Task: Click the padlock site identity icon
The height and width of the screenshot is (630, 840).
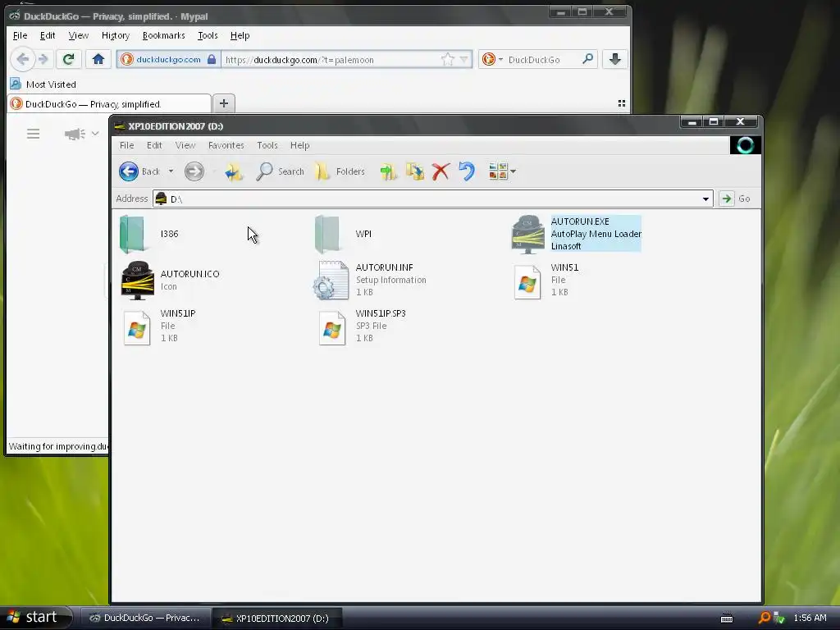Action: pos(212,59)
